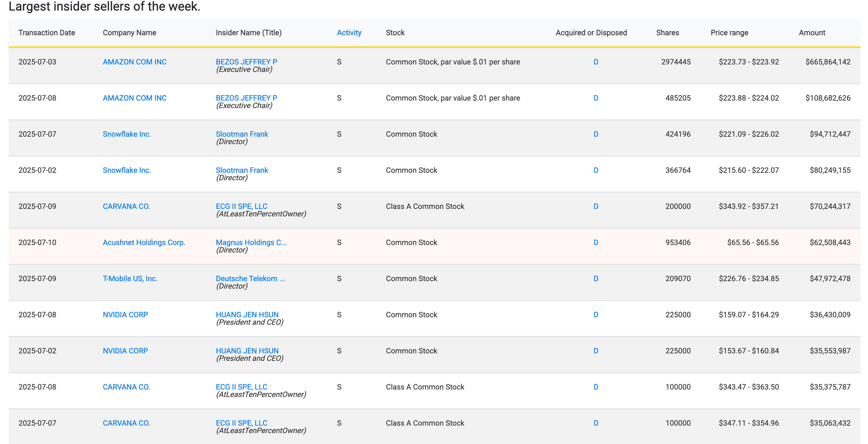Viewport: 868px width, 444px height.
Task: Click the D link in T-Mobile row
Action: (596, 279)
